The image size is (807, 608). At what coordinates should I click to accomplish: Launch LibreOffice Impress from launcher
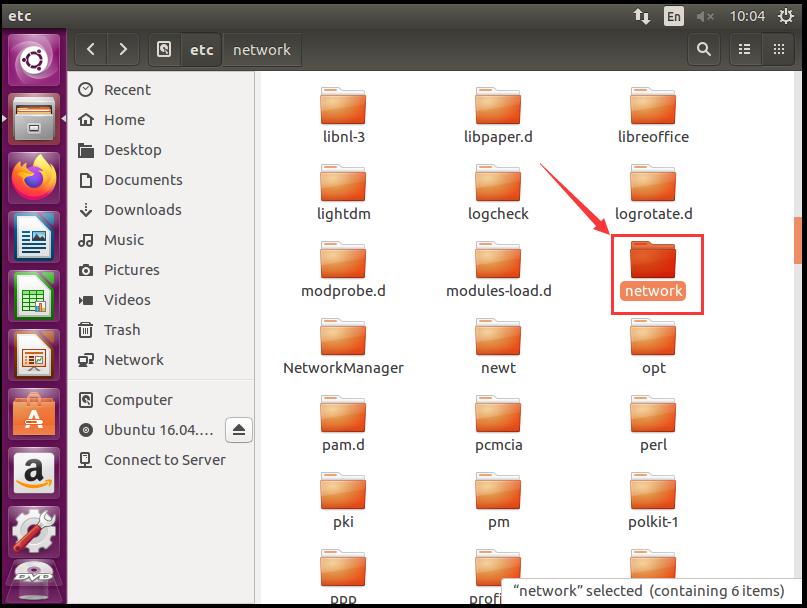34,355
